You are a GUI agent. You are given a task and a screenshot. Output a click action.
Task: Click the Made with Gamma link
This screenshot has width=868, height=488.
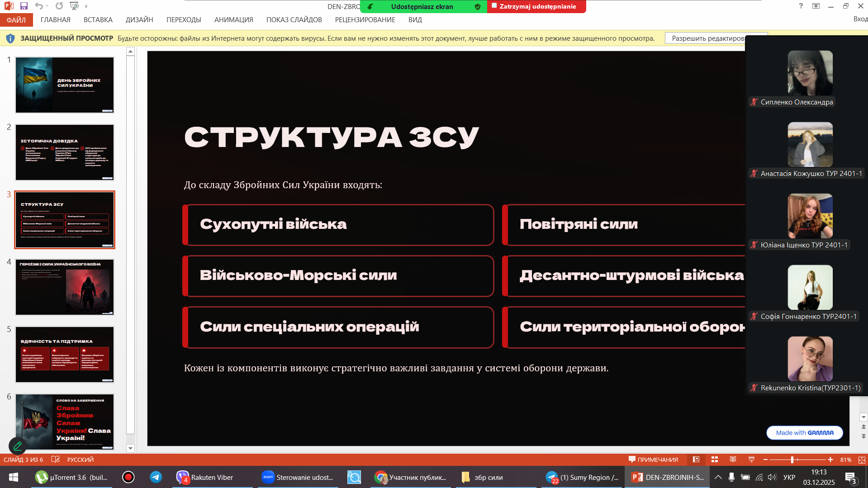(804, 432)
